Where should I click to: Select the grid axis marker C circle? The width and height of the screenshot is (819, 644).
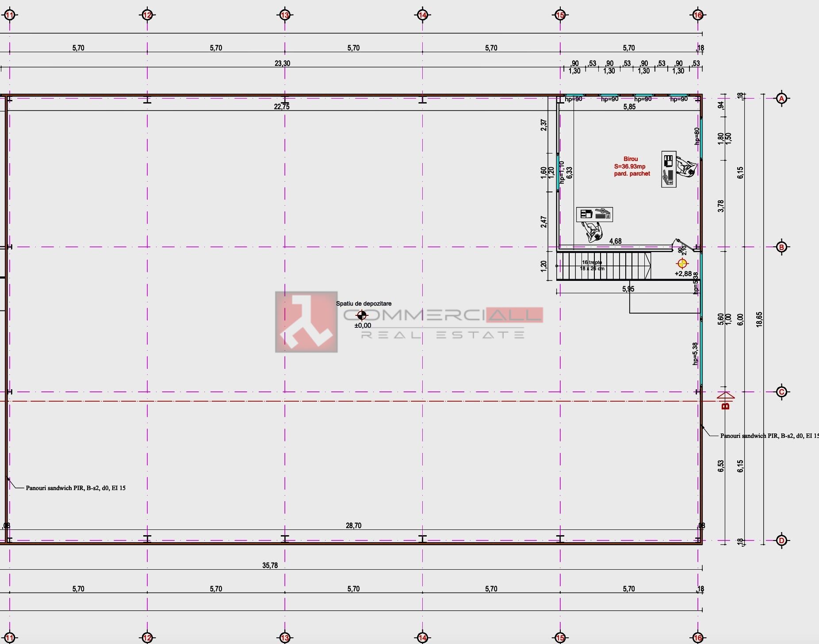point(781,392)
